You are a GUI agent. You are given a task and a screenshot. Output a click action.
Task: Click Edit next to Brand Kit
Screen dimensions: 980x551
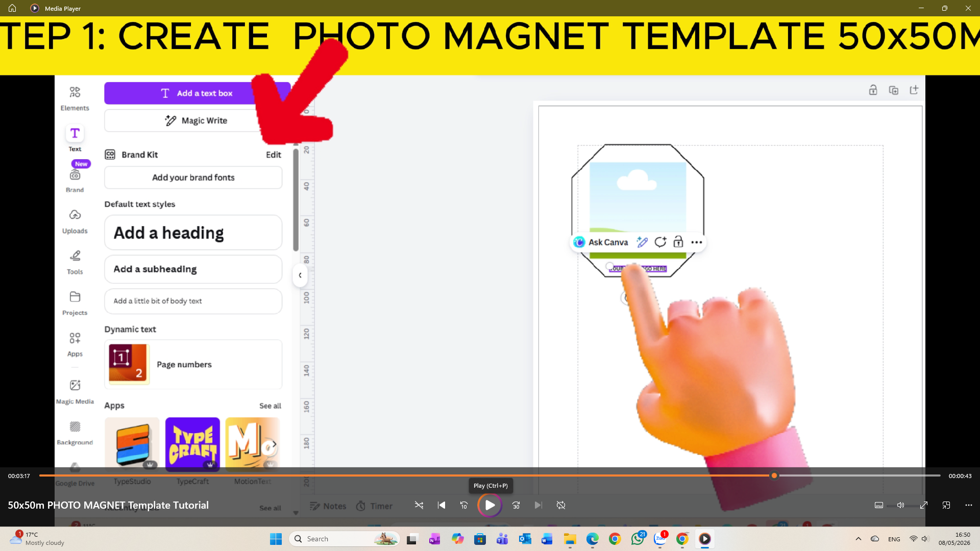pyautogui.click(x=273, y=155)
